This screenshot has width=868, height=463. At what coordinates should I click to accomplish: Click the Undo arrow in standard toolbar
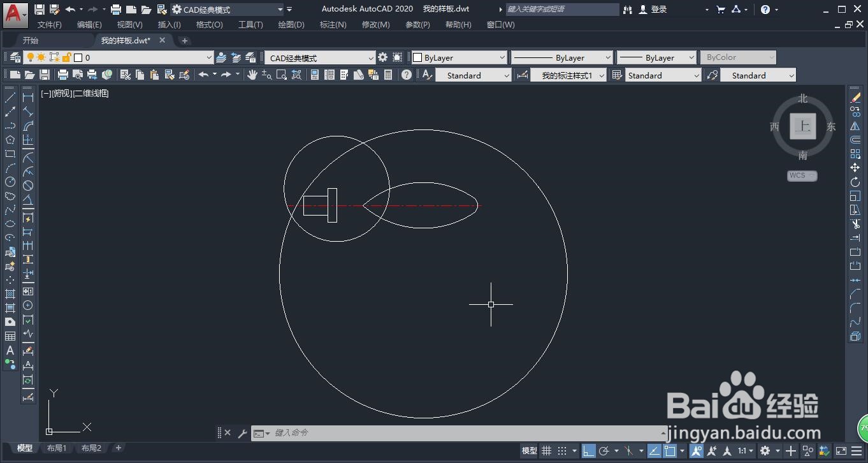[x=203, y=75]
